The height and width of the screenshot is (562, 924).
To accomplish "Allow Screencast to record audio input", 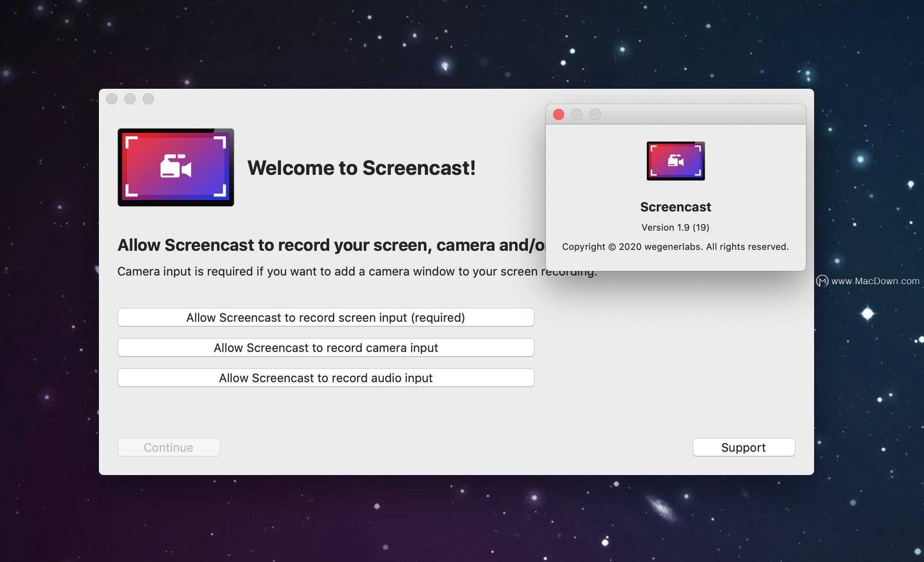I will [326, 378].
